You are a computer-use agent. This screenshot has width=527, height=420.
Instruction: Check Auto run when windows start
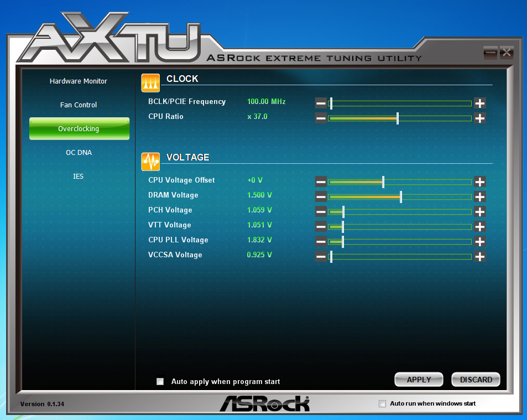[382, 403]
